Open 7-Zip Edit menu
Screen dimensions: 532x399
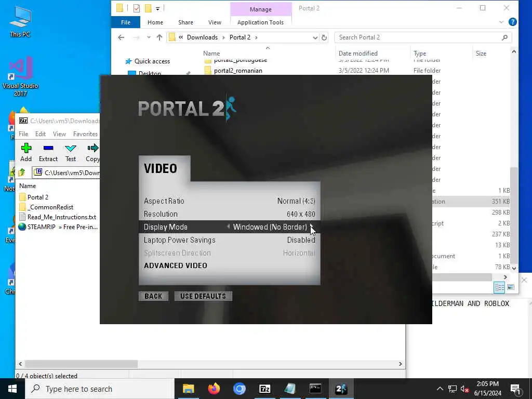point(41,134)
